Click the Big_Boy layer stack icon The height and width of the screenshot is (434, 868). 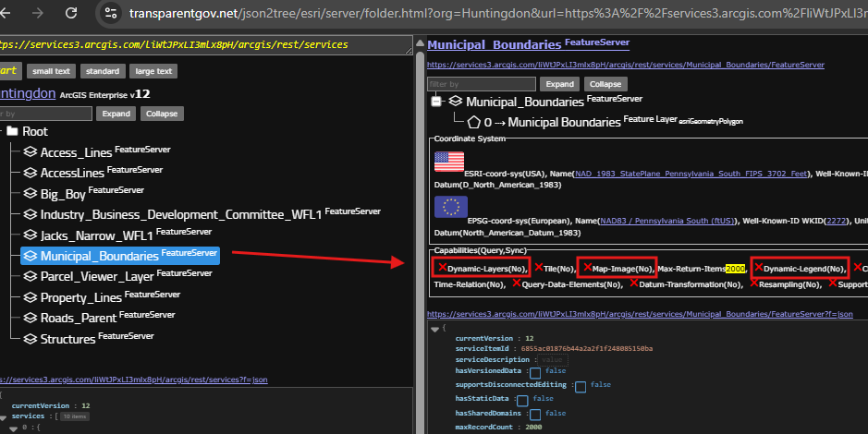[x=31, y=193]
